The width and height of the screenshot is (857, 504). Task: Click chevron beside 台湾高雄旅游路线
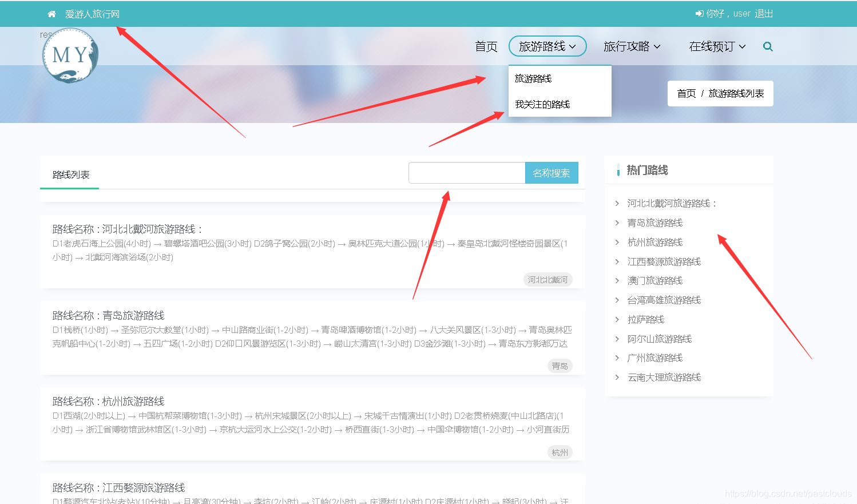617,300
